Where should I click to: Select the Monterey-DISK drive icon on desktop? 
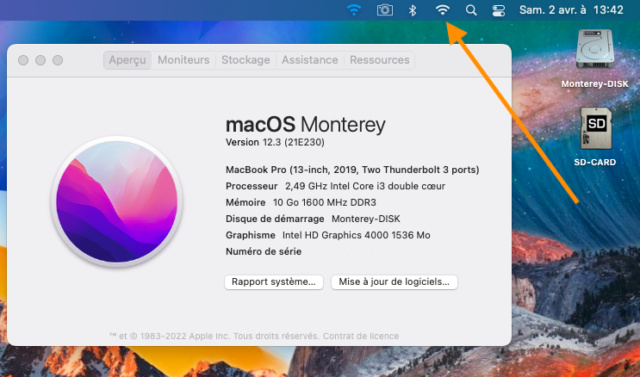pos(595,49)
